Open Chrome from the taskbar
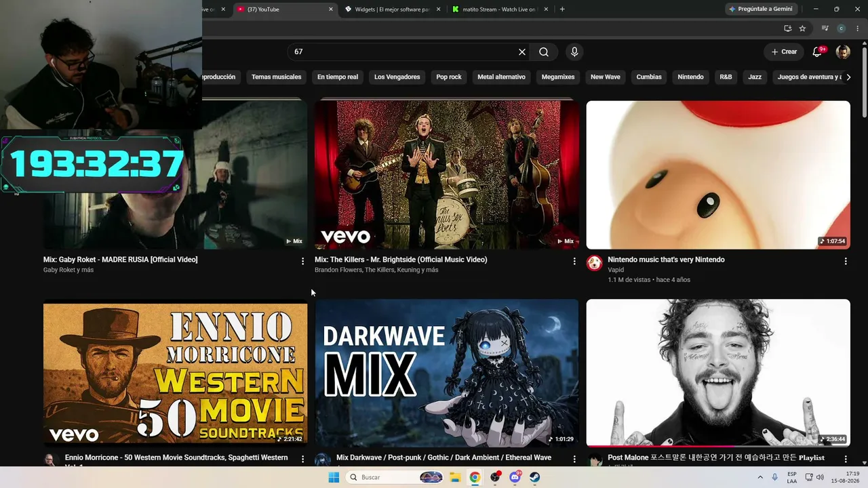This screenshot has height=488, width=868. point(475,477)
